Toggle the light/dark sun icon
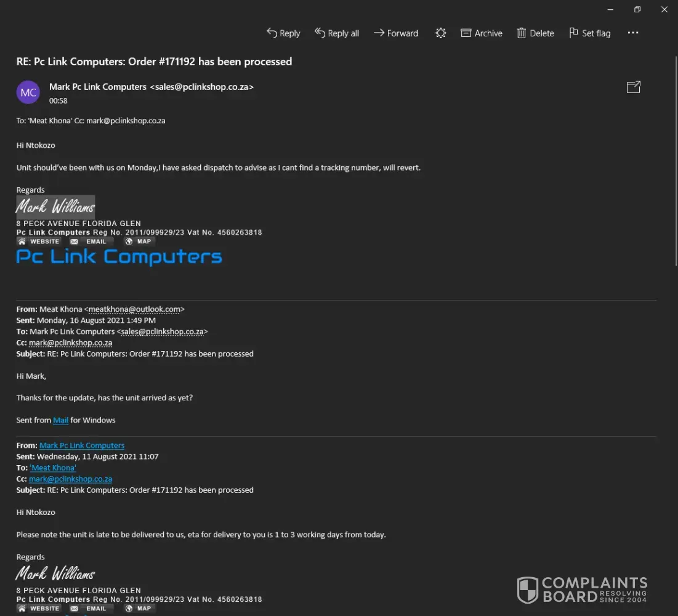 pos(441,33)
